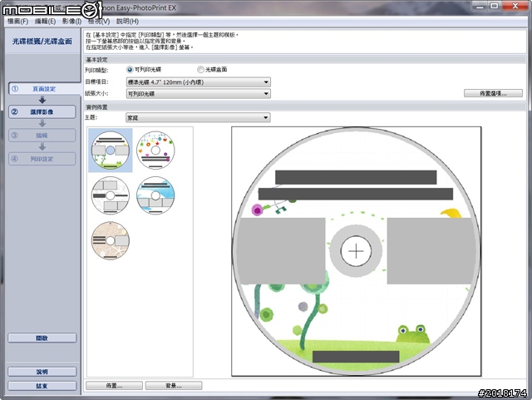Select the colorful stars disc layout thumbnail
This screenshot has height=400, width=532.
point(155,150)
